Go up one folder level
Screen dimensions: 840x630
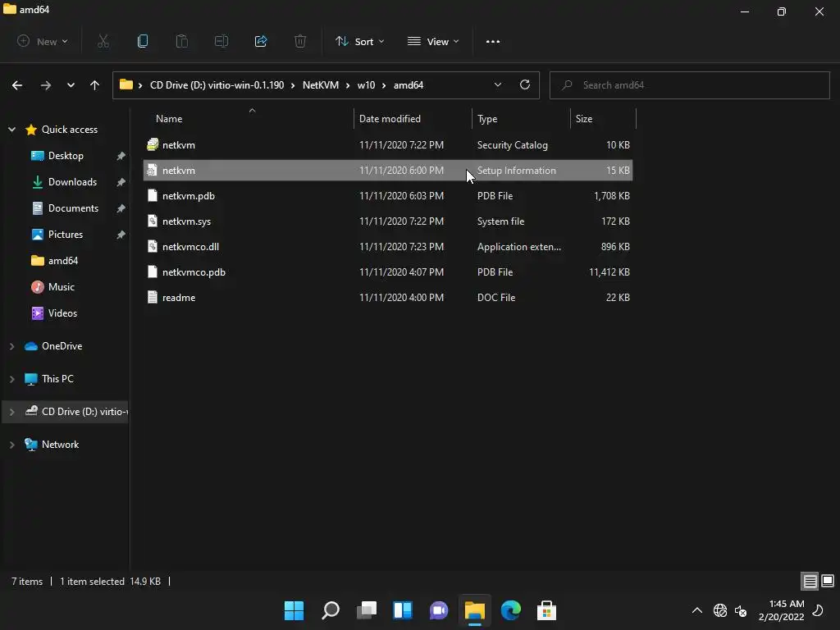pyautogui.click(x=95, y=85)
